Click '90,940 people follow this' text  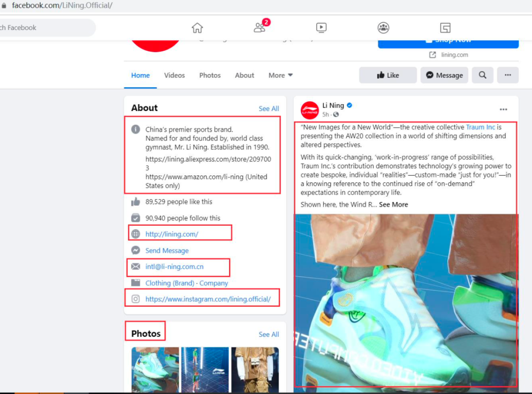point(183,218)
